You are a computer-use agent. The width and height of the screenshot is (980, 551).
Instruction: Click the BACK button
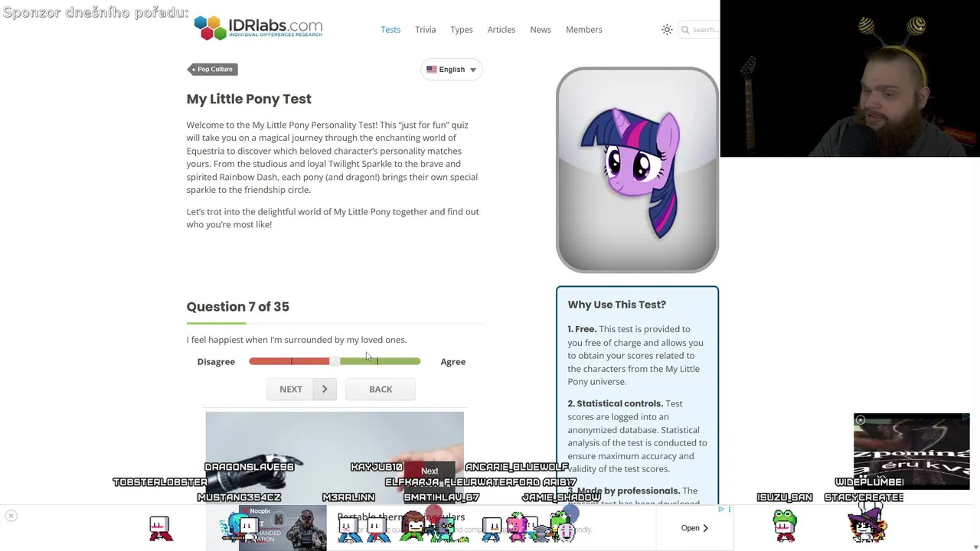(381, 389)
